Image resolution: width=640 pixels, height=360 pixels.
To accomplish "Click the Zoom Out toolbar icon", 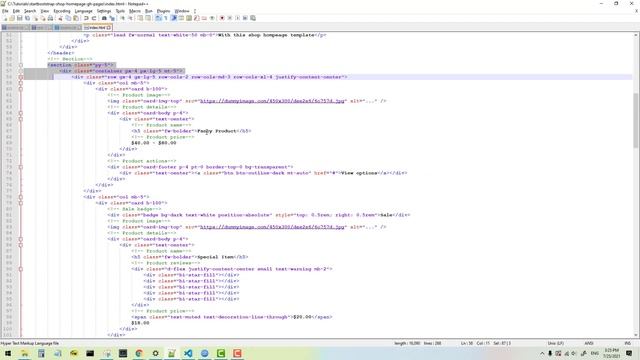I will pos(130,18).
